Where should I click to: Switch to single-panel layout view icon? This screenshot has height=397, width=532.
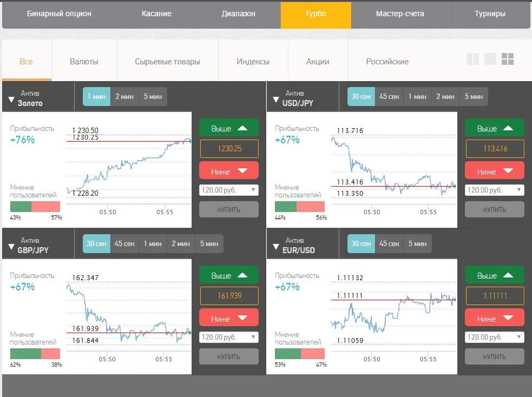tap(490, 59)
